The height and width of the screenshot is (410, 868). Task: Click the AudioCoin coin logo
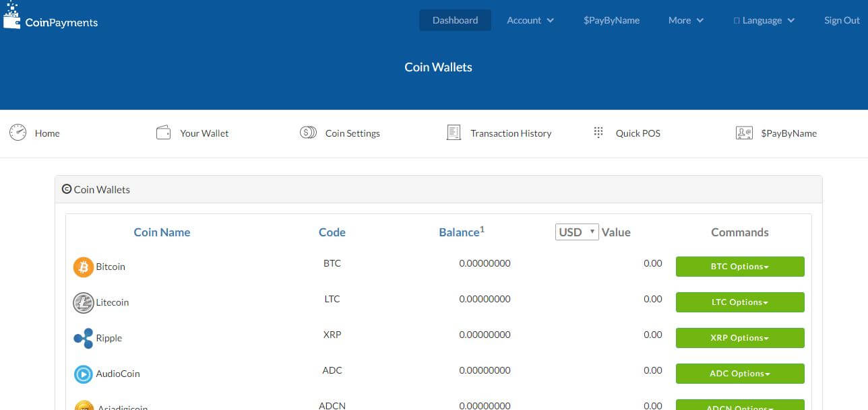[83, 374]
